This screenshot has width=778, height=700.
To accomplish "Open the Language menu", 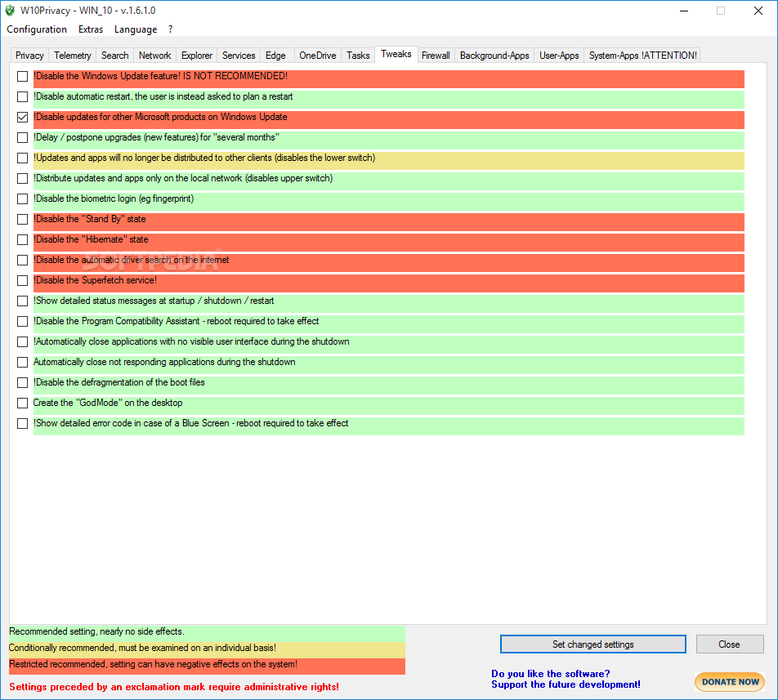I will (136, 29).
